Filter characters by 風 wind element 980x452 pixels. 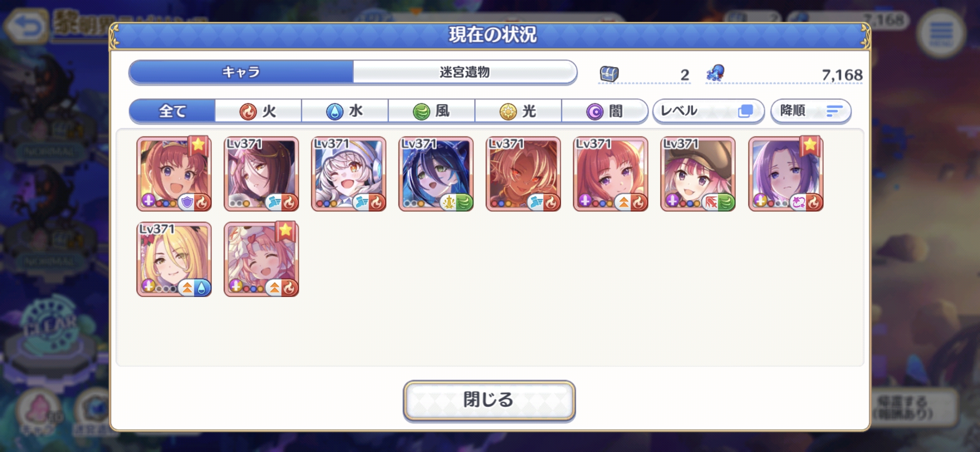[x=431, y=111]
